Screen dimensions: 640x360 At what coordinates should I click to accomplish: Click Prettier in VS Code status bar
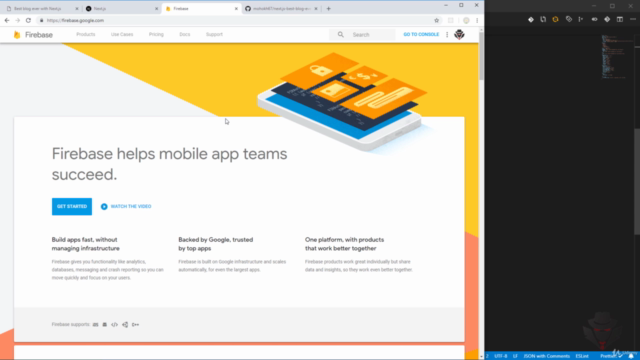(611, 356)
